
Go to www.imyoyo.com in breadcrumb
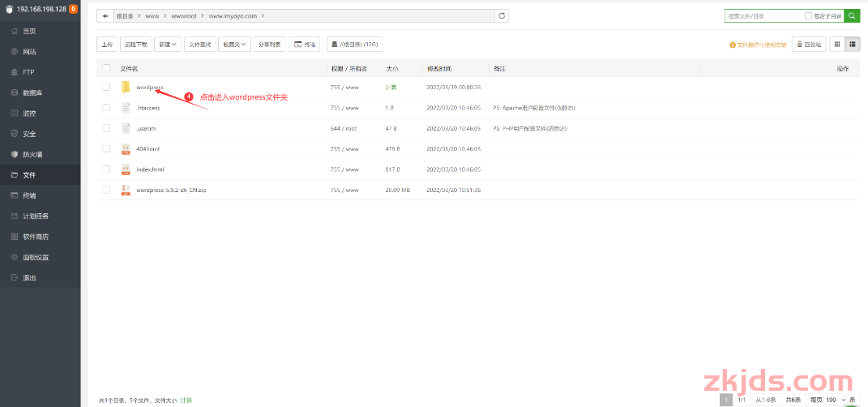click(x=233, y=16)
